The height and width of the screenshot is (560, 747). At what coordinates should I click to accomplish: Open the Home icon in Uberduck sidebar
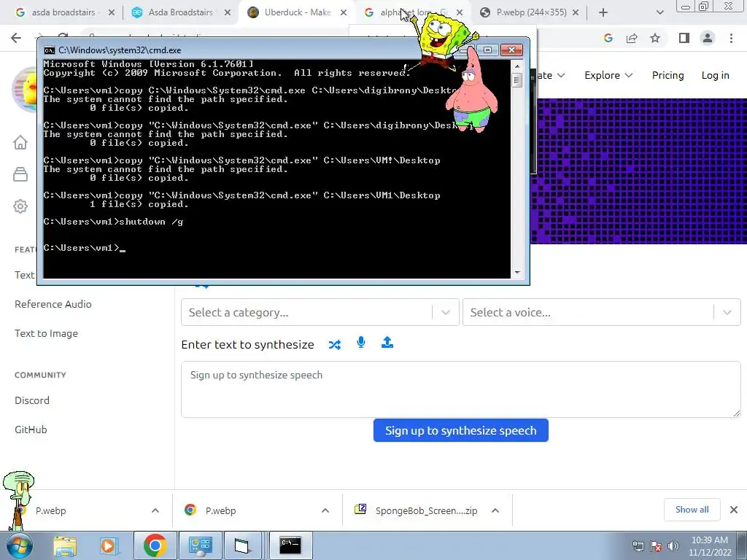tap(20, 142)
